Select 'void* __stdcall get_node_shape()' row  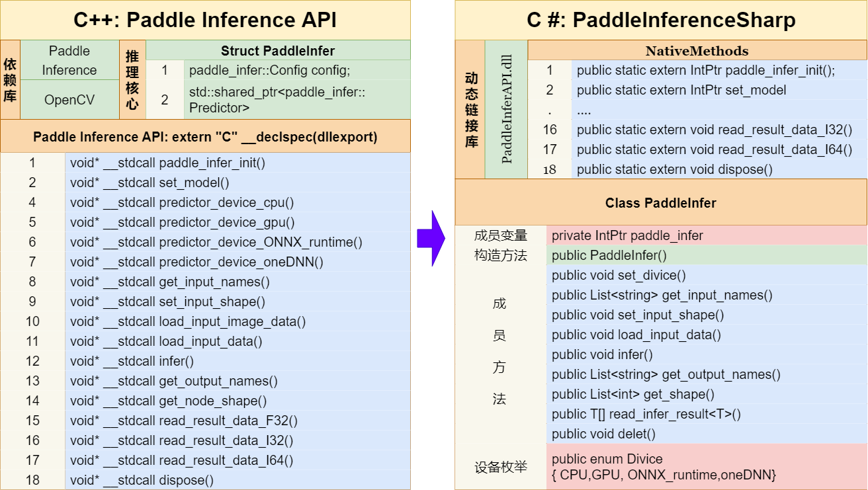[x=238, y=401]
